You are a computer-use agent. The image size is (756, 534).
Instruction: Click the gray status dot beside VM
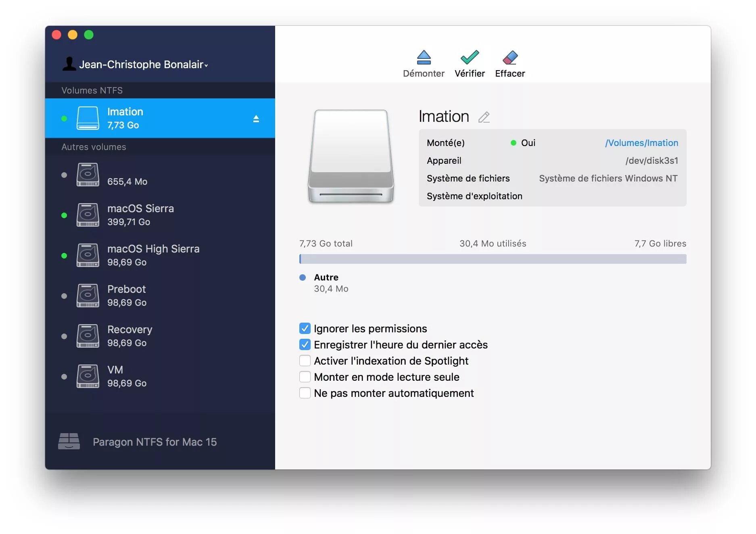coord(64,377)
